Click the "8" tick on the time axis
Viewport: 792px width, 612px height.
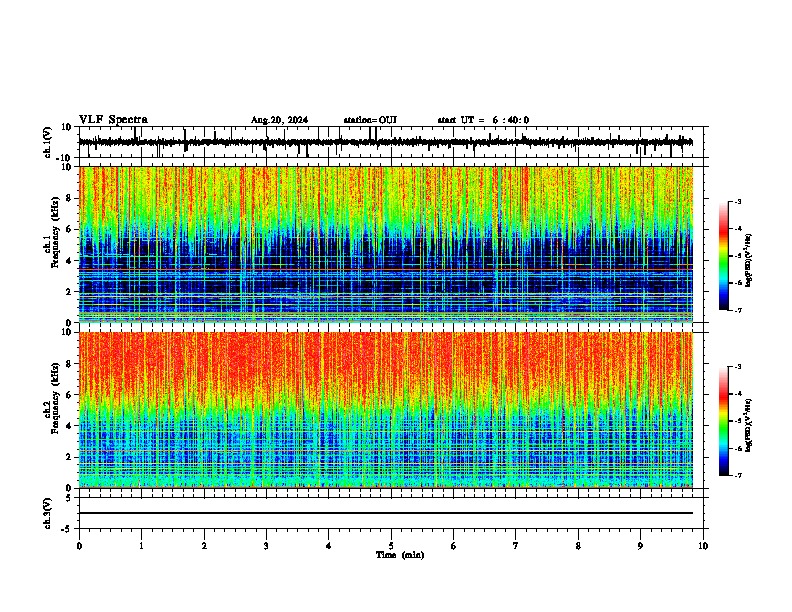pyautogui.click(x=578, y=546)
